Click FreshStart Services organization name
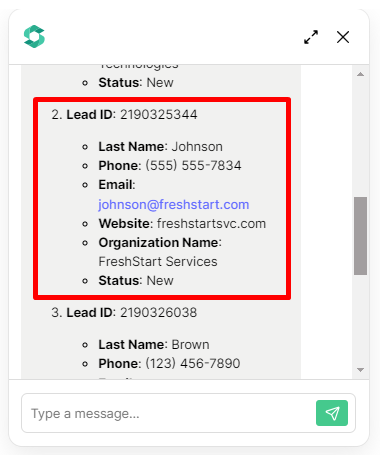 click(158, 262)
